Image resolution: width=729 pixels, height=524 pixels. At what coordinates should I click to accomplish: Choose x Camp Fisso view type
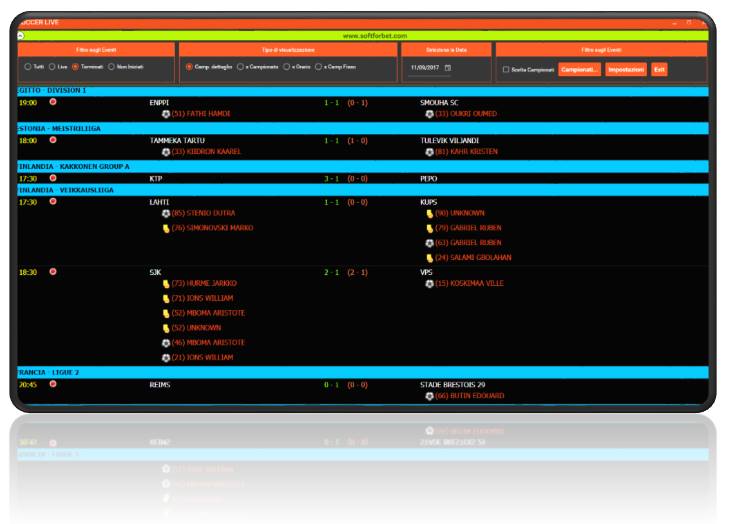[318, 67]
